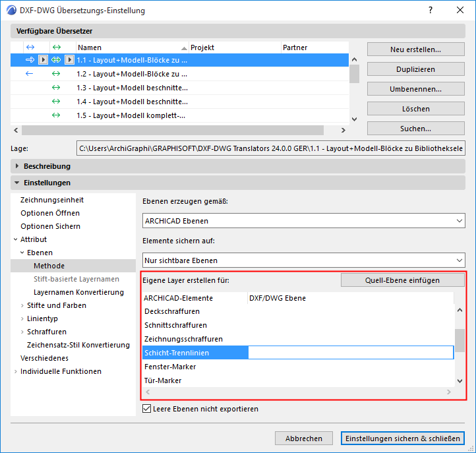Select Tür-Marker in element list
Viewport: 476px width, 453px height.
pyautogui.click(x=299, y=380)
